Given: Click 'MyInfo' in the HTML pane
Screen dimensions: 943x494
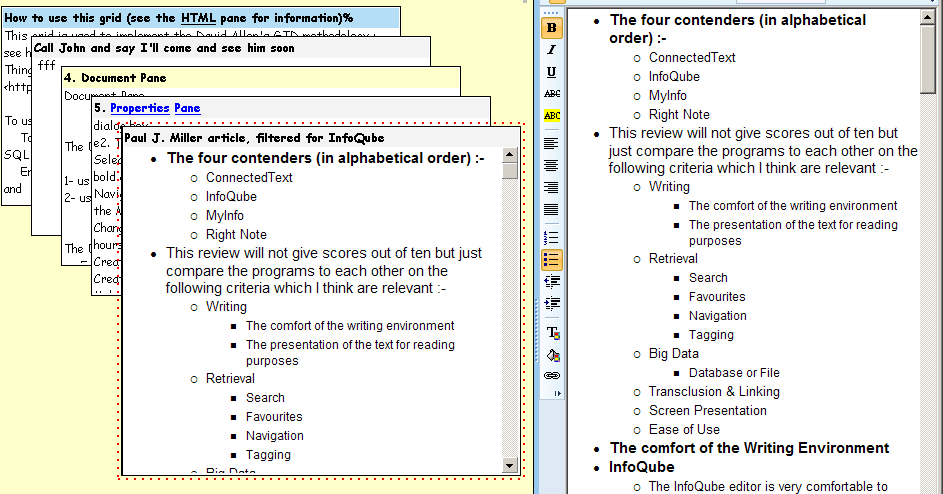Looking at the screenshot, I should click(x=667, y=96).
